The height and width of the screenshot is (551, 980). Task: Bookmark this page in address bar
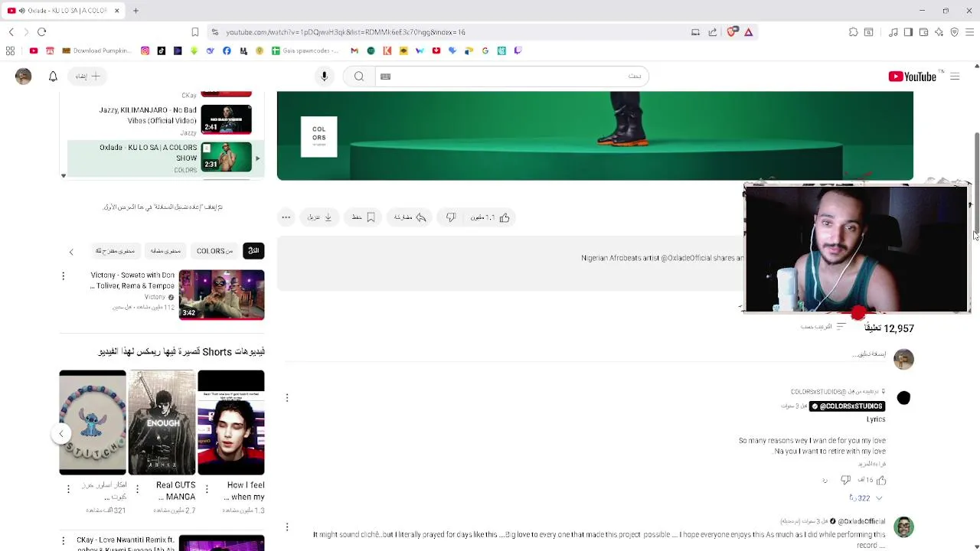coord(195,32)
